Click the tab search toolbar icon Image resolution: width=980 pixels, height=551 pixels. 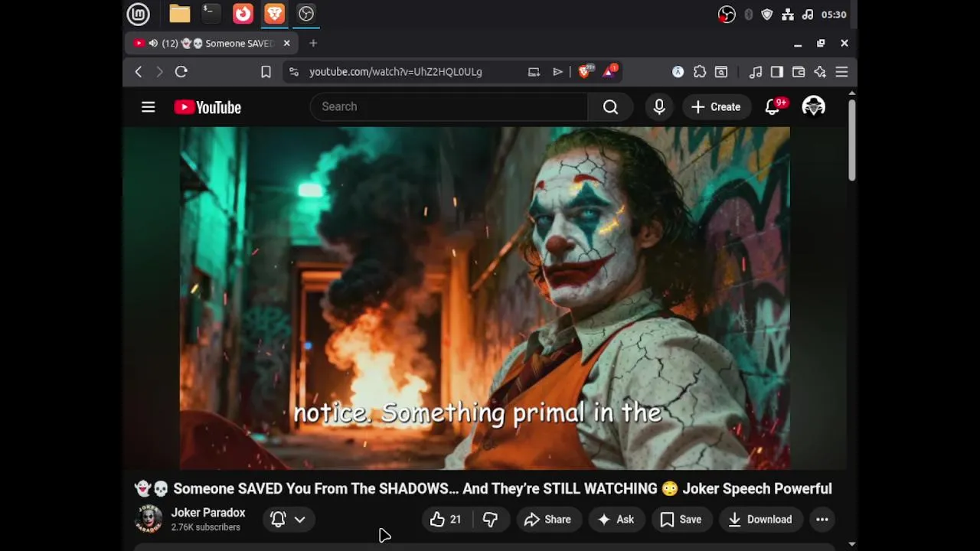click(x=721, y=72)
